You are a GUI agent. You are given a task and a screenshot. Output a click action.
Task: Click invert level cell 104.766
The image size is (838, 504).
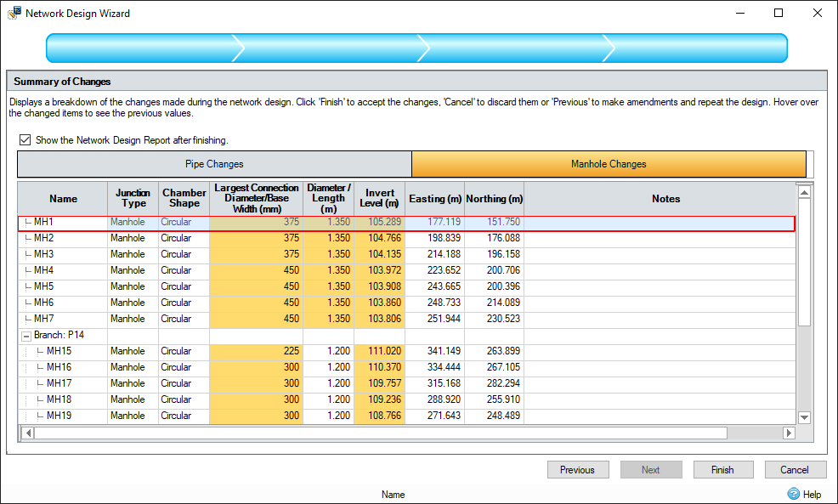(x=379, y=238)
